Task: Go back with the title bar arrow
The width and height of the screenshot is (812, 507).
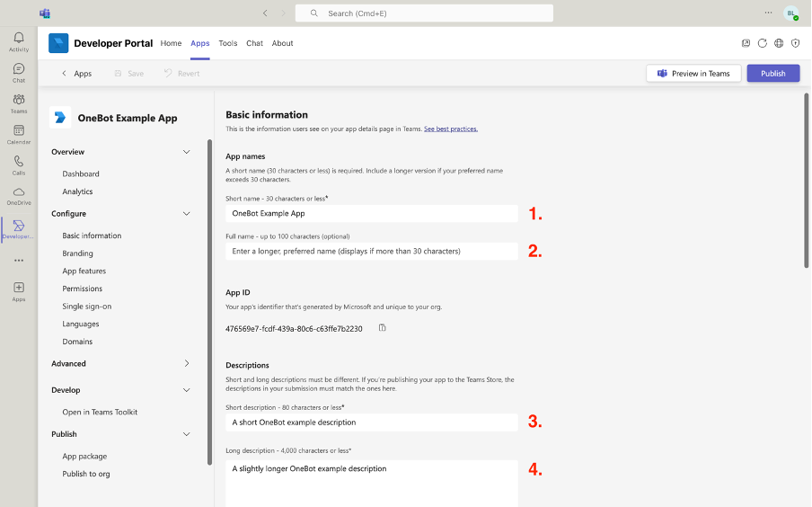Action: (x=265, y=13)
